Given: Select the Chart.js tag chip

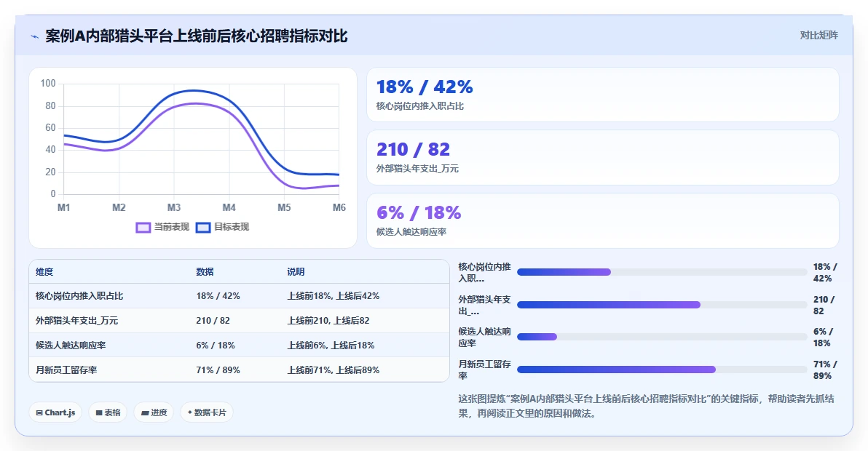Looking at the screenshot, I should (55, 412).
